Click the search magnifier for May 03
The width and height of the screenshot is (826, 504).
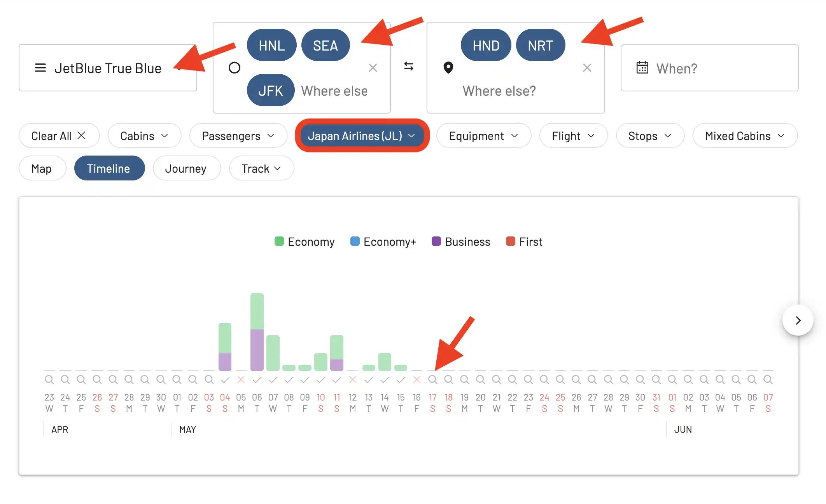209,379
